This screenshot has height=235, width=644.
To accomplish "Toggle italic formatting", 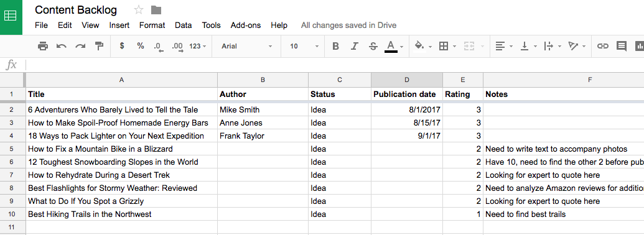I will 355,47.
